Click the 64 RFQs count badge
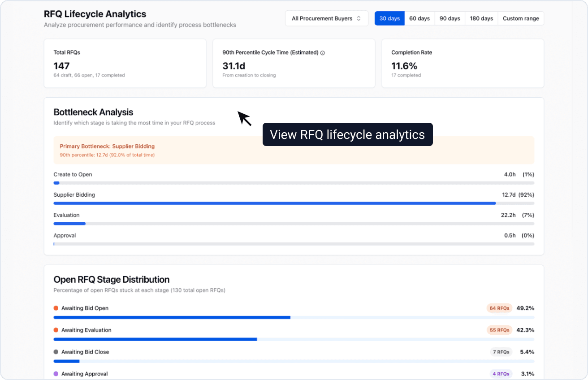588x380 pixels. (x=499, y=308)
